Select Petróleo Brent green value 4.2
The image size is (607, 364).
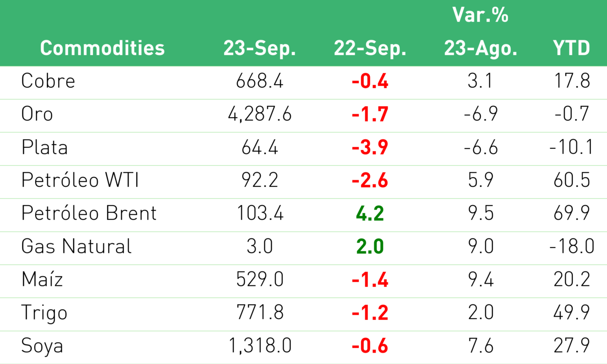pos(370,214)
